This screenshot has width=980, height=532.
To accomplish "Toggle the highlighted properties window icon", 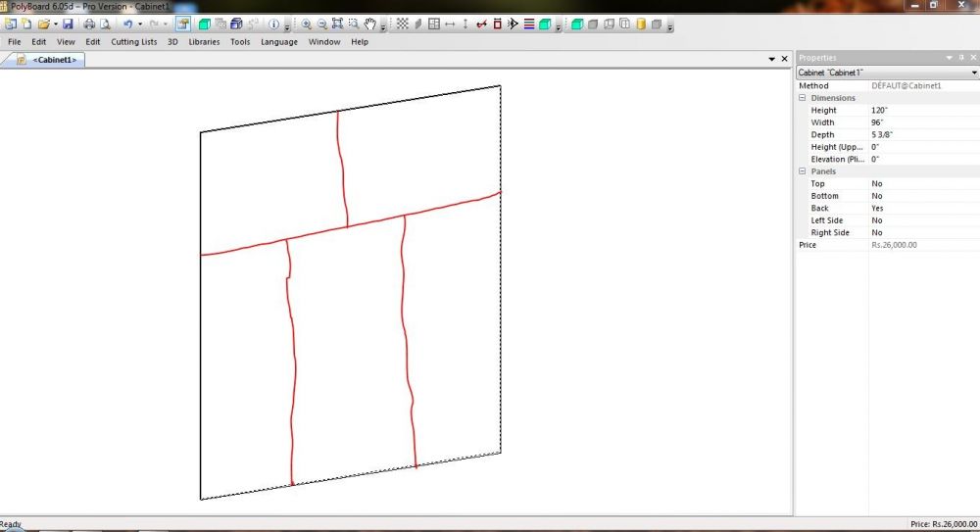I will (182, 24).
